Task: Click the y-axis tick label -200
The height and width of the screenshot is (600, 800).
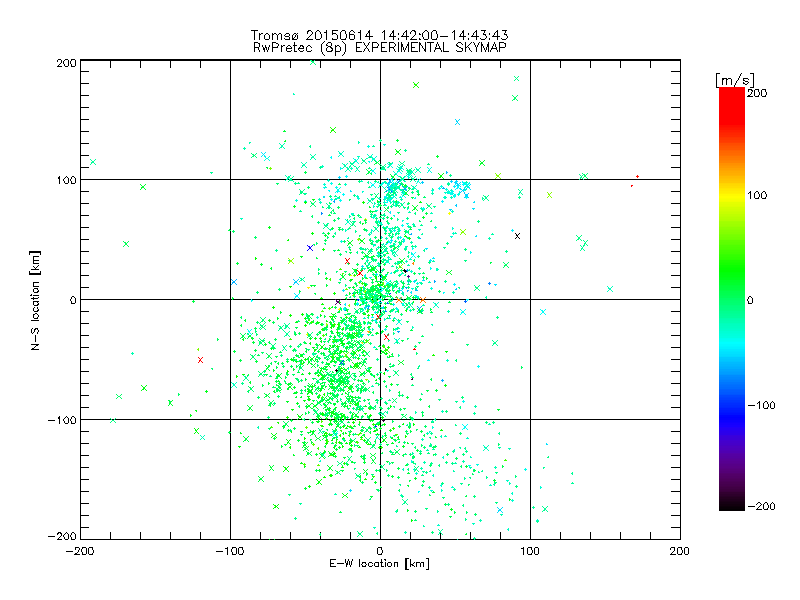Action: (62, 536)
